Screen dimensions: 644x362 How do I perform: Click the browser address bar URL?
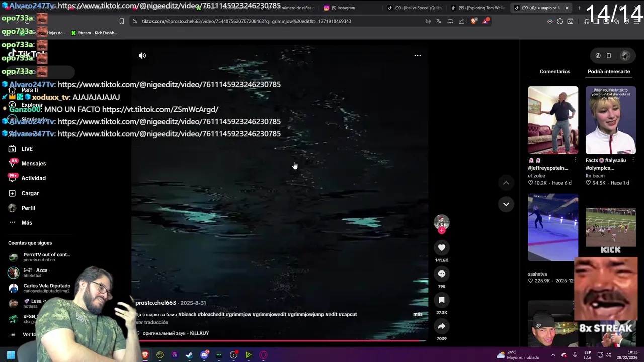pyautogui.click(x=247, y=21)
